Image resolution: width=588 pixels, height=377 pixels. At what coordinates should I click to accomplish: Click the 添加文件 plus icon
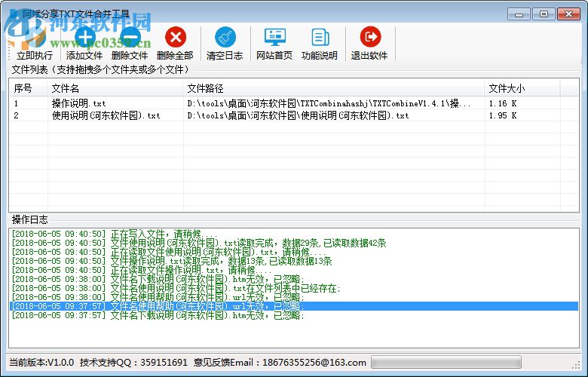(x=84, y=37)
